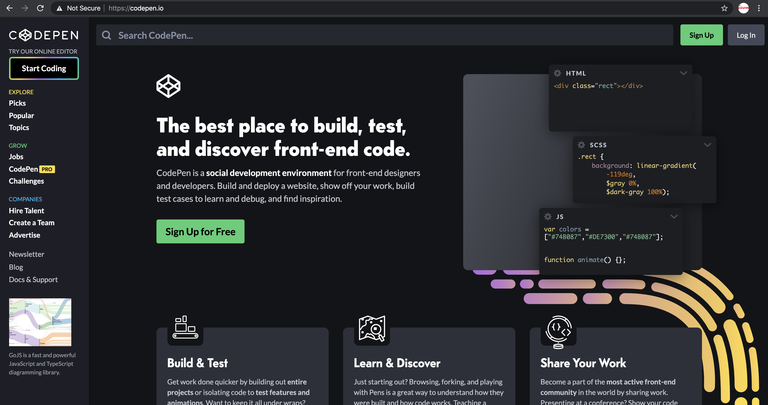Open Hire Talent in Companies section

click(x=26, y=211)
